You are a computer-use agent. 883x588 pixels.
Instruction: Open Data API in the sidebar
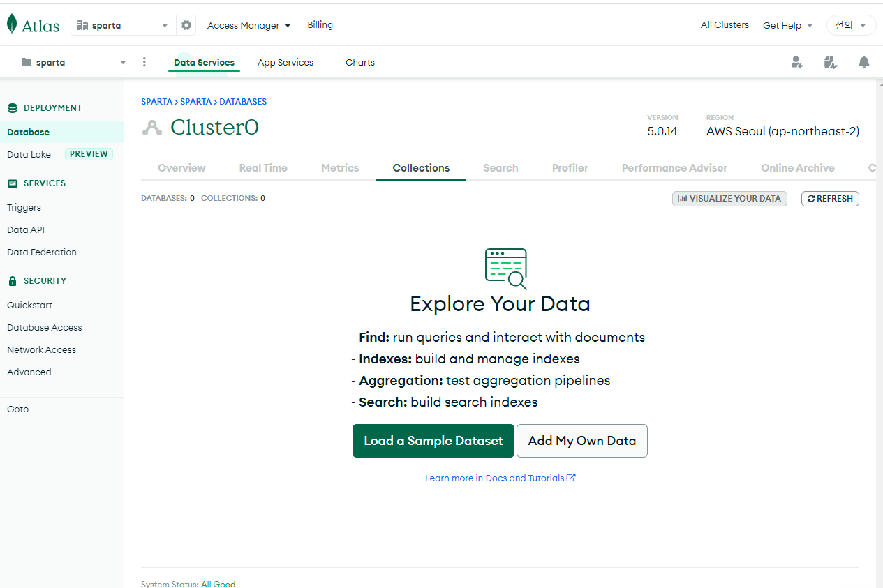26,229
